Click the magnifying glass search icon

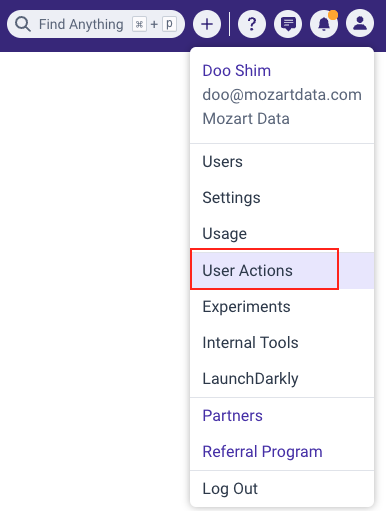click(23, 24)
